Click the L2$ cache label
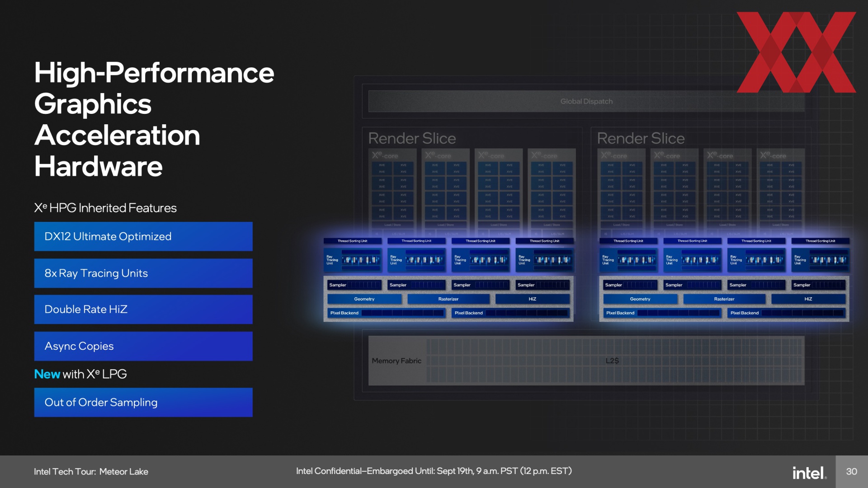 [612, 361]
